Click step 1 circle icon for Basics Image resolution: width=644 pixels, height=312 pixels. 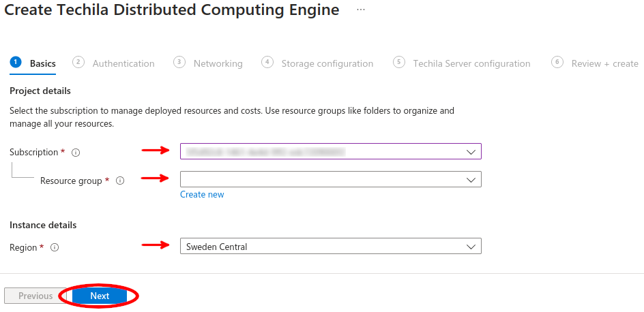[15, 63]
